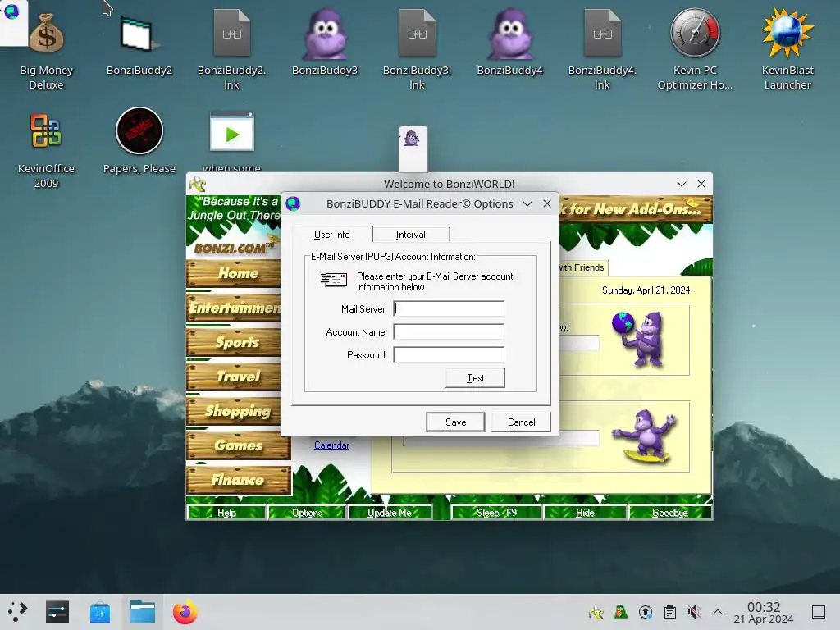The height and width of the screenshot is (630, 840).
Task: Click the Sleep - F9 button
Action: pos(496,513)
